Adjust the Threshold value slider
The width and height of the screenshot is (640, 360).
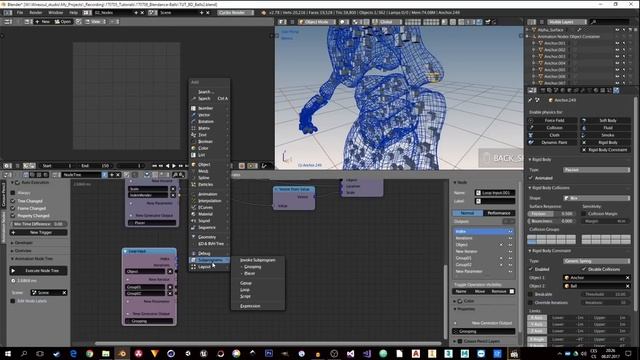click(x=605, y=294)
